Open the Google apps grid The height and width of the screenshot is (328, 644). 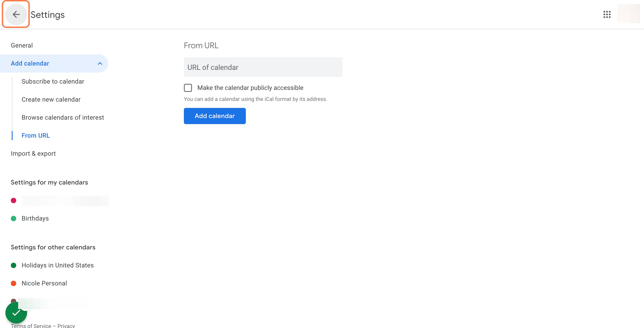[x=607, y=14]
